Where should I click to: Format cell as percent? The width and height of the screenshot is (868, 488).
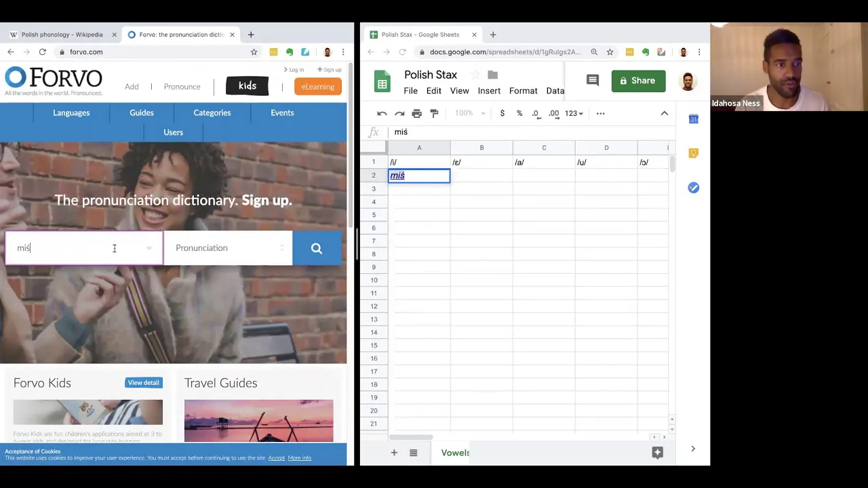pyautogui.click(x=519, y=113)
